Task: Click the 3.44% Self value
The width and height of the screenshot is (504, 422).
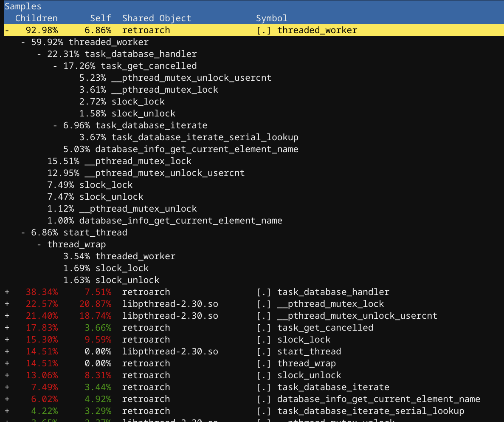Action: (x=98, y=387)
